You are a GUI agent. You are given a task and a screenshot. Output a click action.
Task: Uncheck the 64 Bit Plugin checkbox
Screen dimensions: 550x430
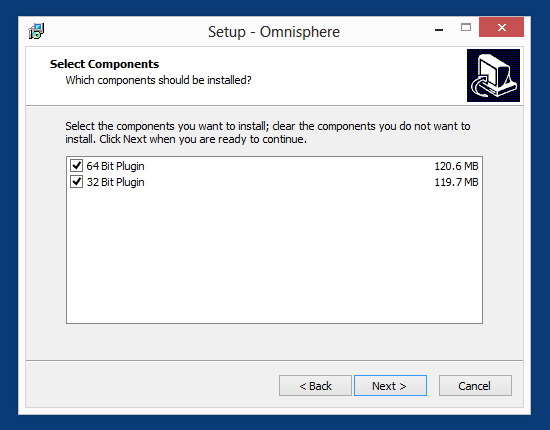(x=76, y=166)
